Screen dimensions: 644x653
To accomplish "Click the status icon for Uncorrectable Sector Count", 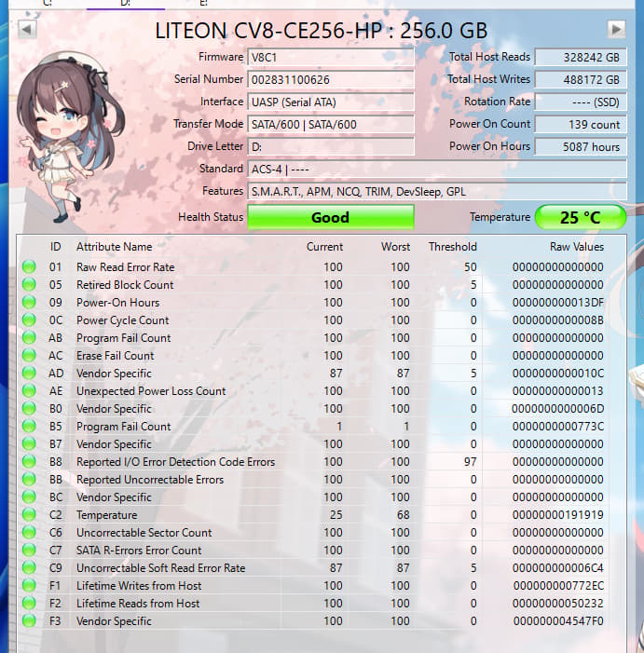I will tap(29, 533).
